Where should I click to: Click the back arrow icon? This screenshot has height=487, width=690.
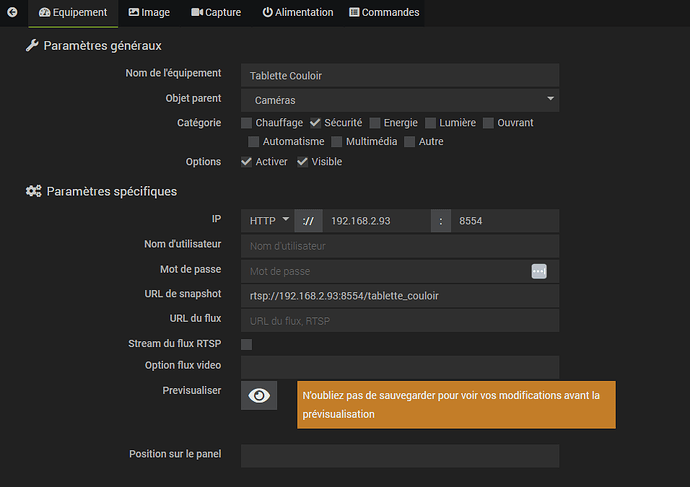[x=12, y=12]
